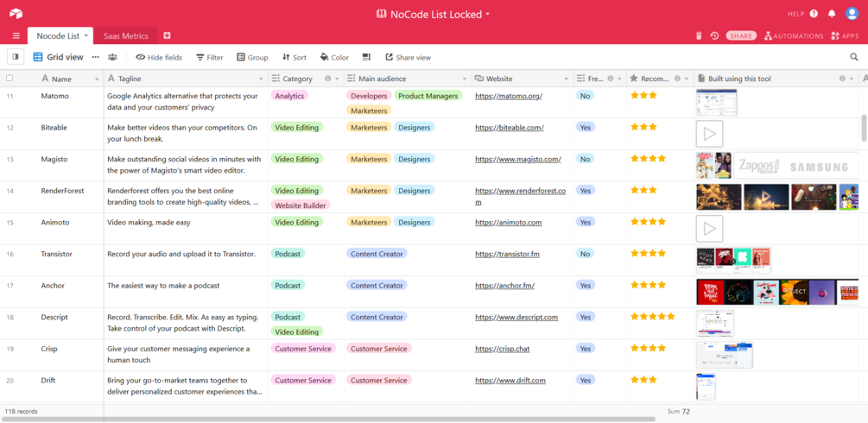Open the Apps panel
Screen dimensions: 868x423
point(845,36)
